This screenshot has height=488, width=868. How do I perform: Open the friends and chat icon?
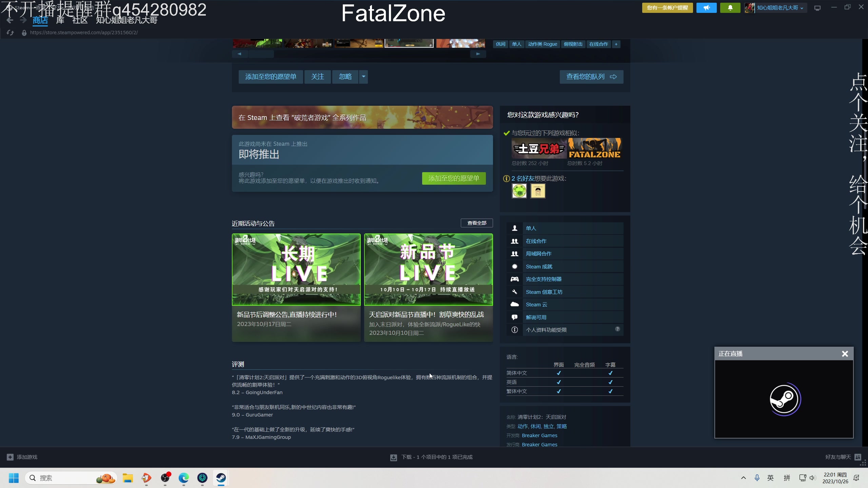tap(858, 457)
